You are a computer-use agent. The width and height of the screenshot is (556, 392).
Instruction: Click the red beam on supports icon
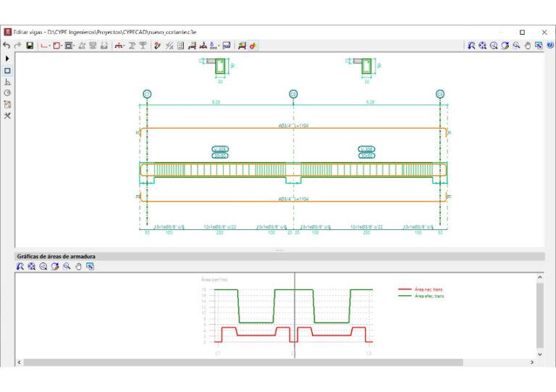pos(192,46)
